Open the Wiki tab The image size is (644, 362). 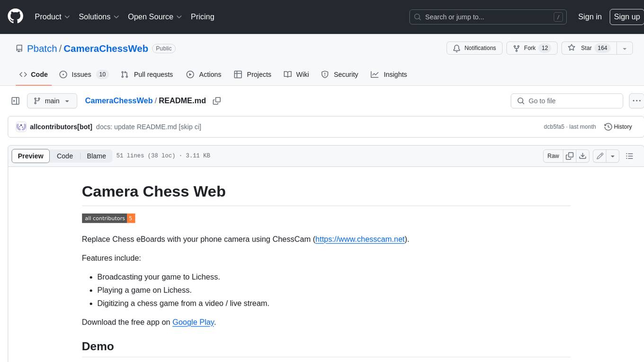pyautogui.click(x=296, y=74)
